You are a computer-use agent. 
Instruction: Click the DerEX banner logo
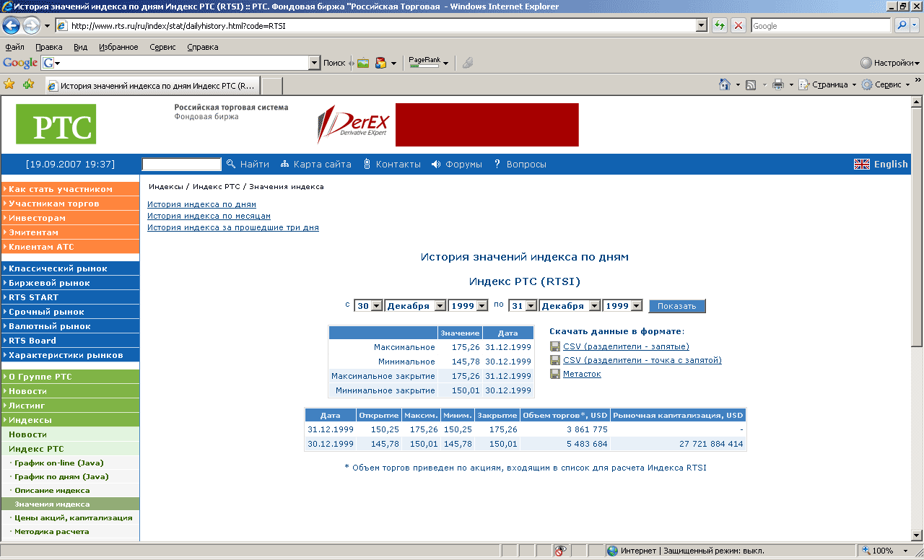pyautogui.click(x=353, y=124)
